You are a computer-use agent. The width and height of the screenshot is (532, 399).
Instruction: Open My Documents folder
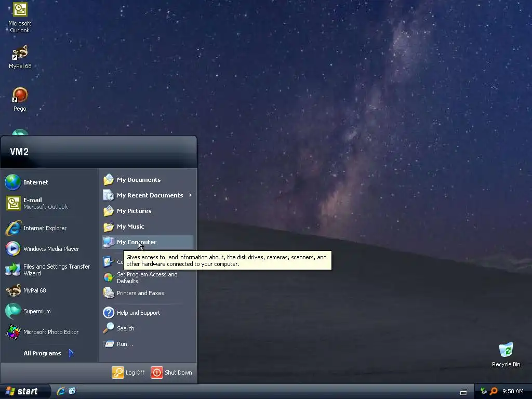(148, 180)
